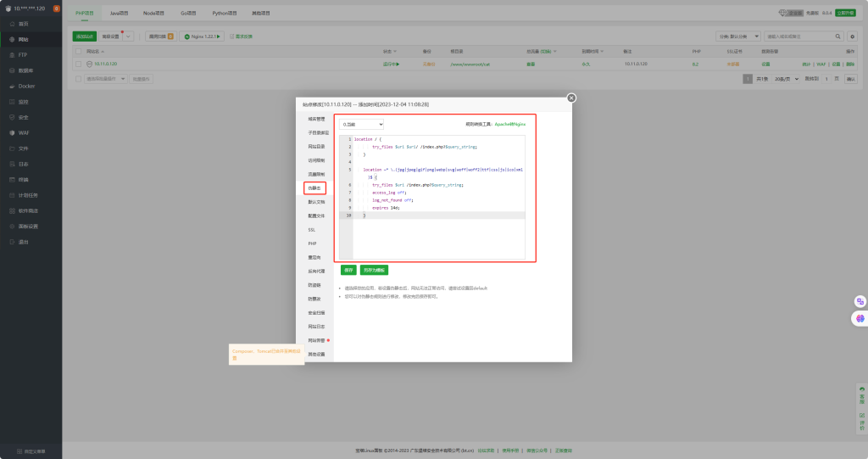Tick the checkbox for site 10.11.0.120

(x=78, y=64)
